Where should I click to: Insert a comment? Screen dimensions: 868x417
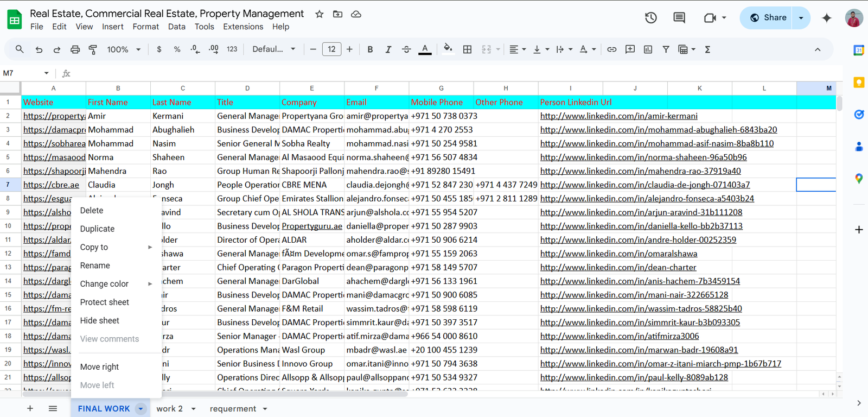coord(630,49)
